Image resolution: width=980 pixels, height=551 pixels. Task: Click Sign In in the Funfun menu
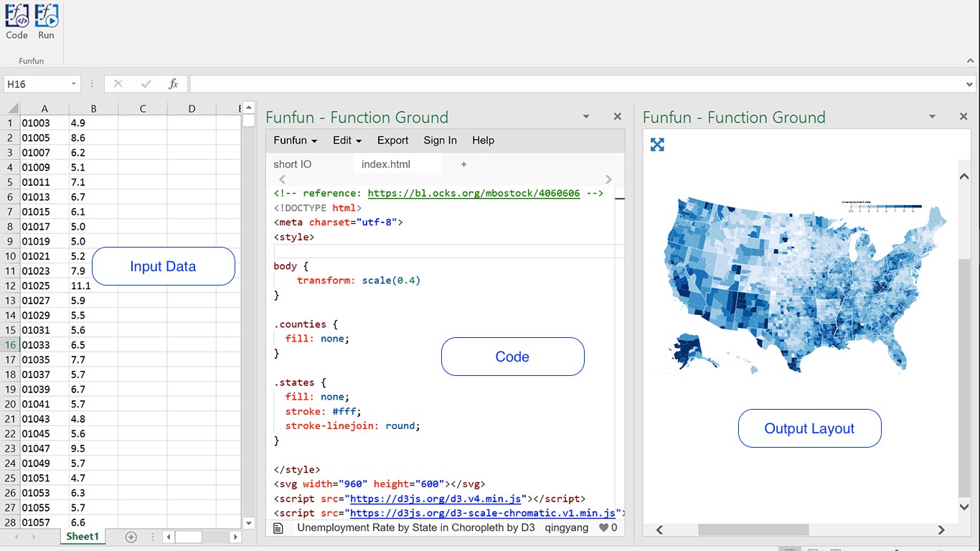440,141
